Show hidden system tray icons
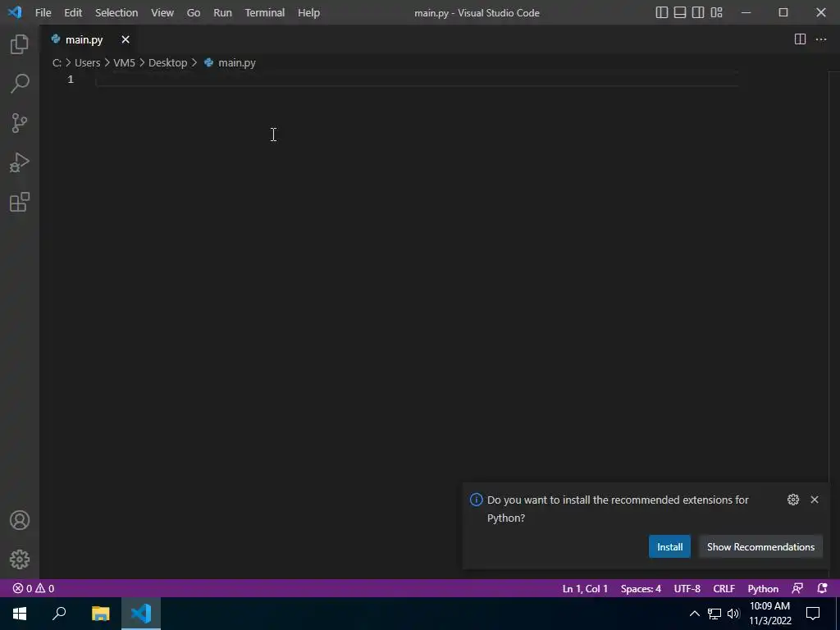 tap(694, 614)
